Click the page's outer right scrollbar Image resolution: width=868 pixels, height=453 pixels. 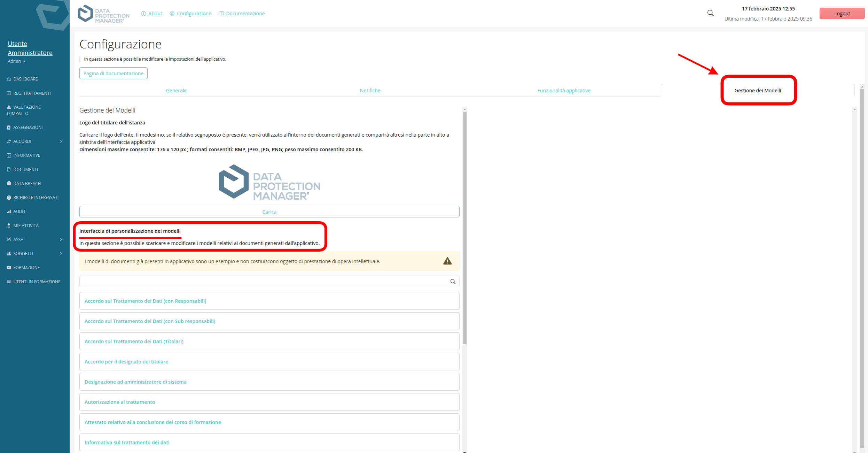862,268
